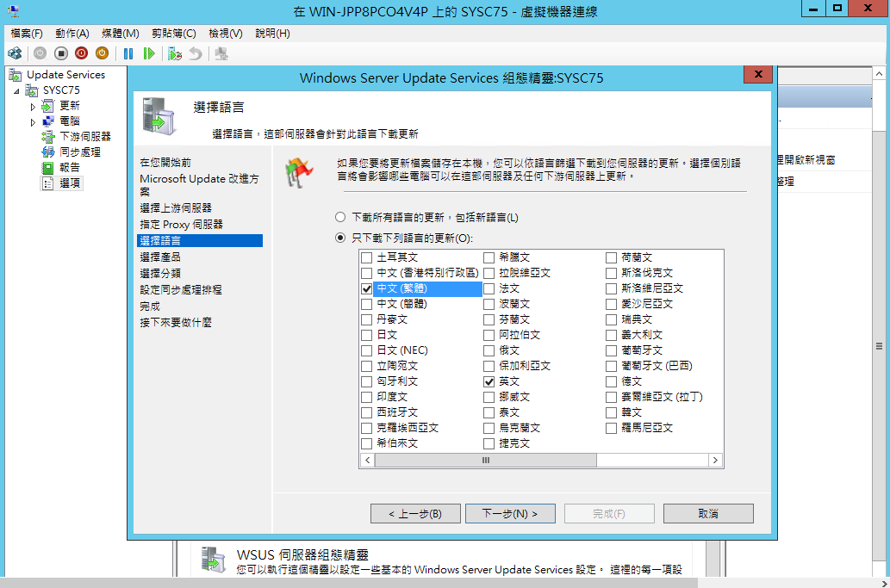890x588 pixels.
Task: Click the red Shut Down toolbar icon
Action: 81,54
